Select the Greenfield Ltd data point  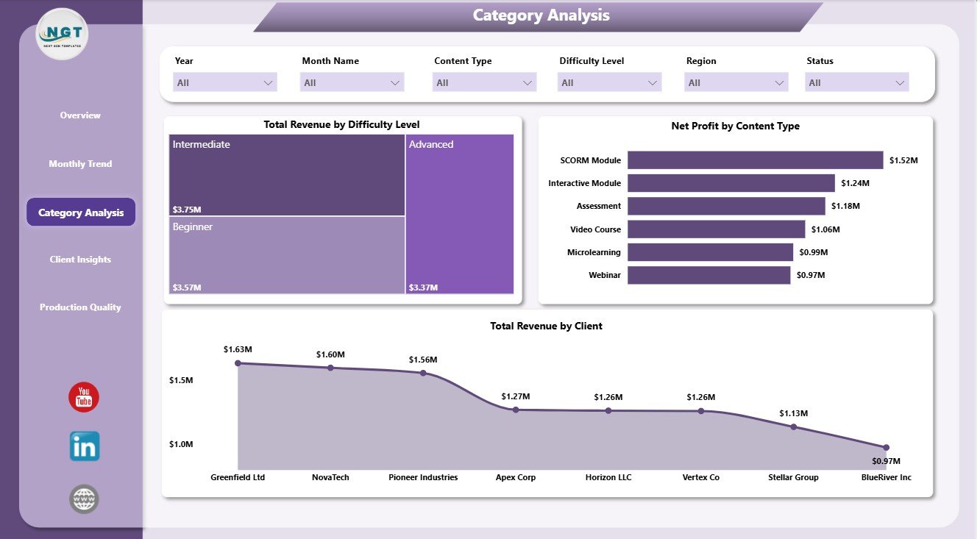[238, 363]
